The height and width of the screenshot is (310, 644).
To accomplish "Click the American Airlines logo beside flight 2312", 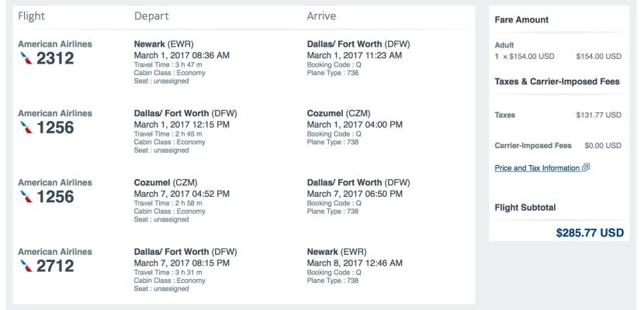I will pyautogui.click(x=26, y=58).
